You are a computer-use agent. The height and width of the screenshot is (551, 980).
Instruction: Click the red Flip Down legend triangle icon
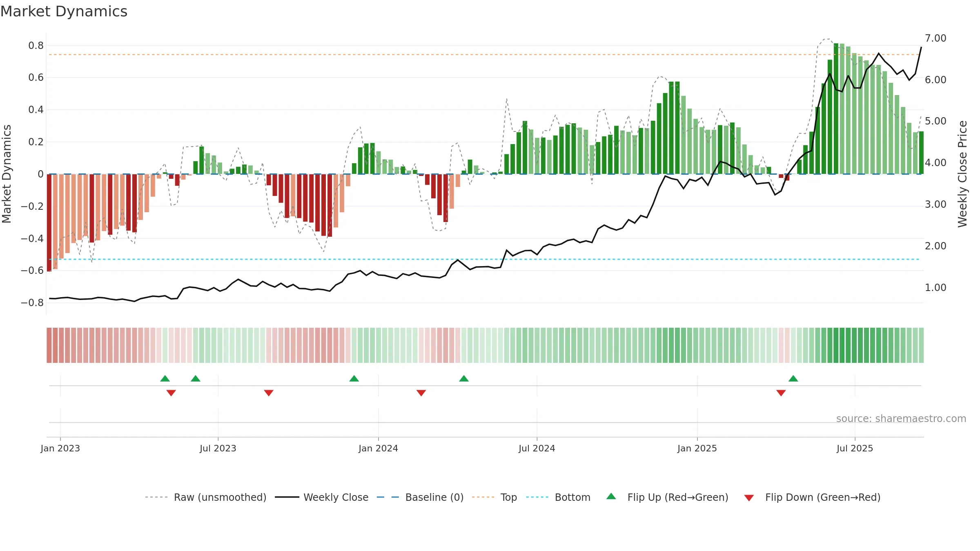(749, 498)
